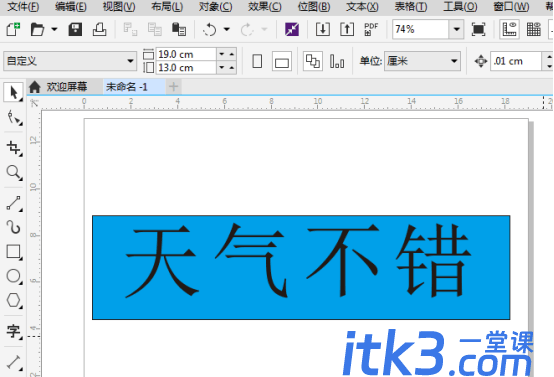Open the 文本 menu
Image resolution: width=554 pixels, height=377 pixels.
click(362, 6)
